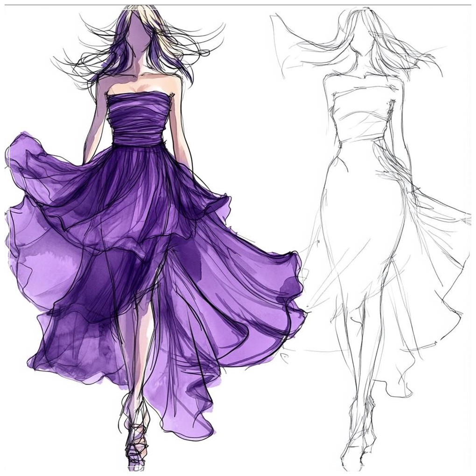Click the pencil sketch figure's feet
The width and height of the screenshot is (476, 476).
[x=357, y=448]
